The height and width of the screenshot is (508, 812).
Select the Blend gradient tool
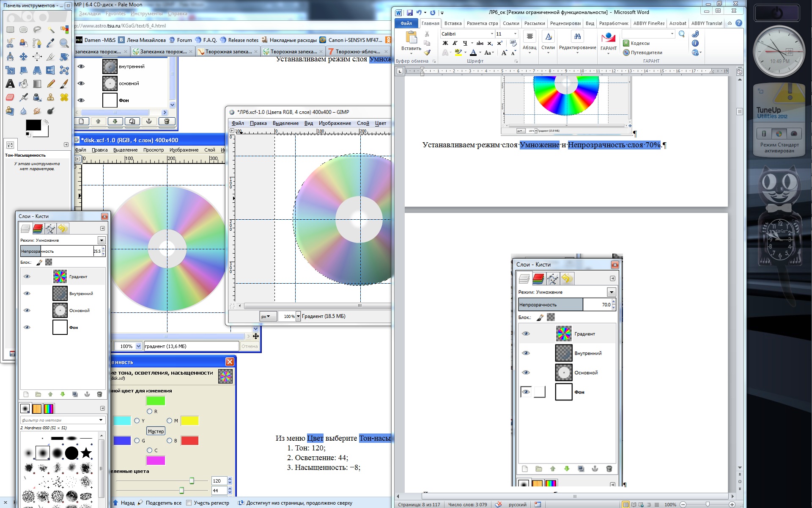pos(37,84)
